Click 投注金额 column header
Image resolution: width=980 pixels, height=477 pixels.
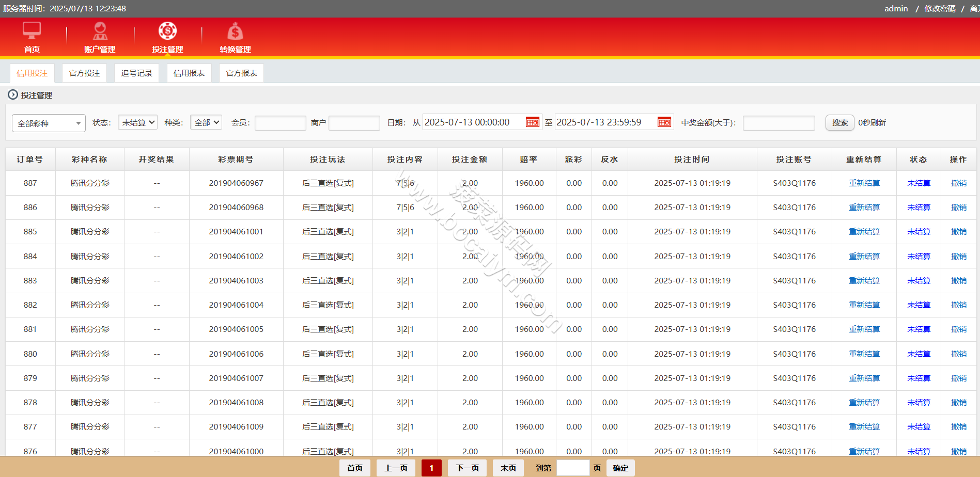point(470,160)
